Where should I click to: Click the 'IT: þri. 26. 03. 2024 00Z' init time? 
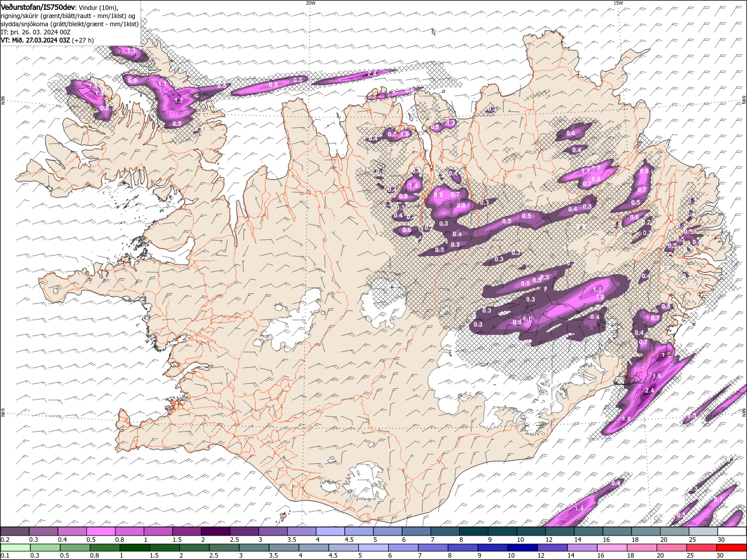[36, 32]
